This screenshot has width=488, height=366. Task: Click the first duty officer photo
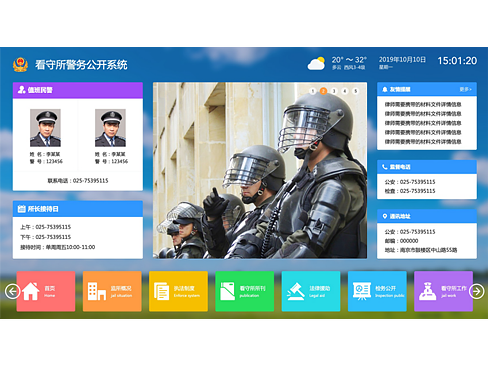45,128
